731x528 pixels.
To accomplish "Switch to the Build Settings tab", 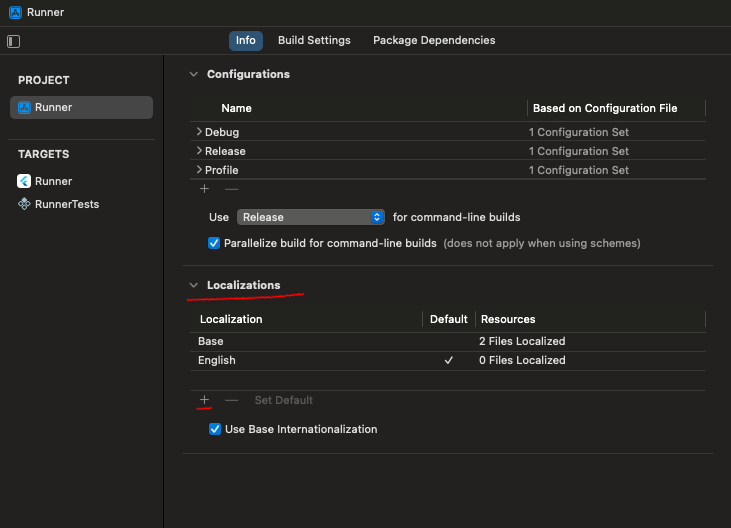I will [314, 41].
